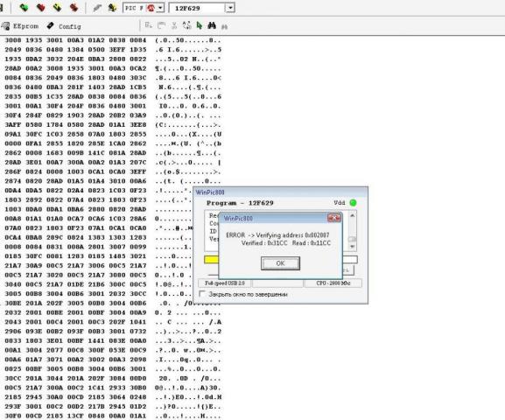
Task: Click the grayed Find Next binoculars icon
Action: click(x=224, y=27)
